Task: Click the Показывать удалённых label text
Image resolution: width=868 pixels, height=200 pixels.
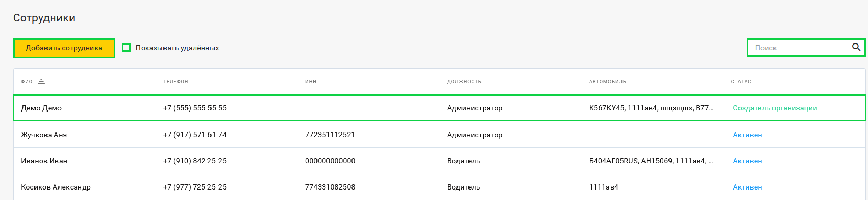Action: click(177, 48)
